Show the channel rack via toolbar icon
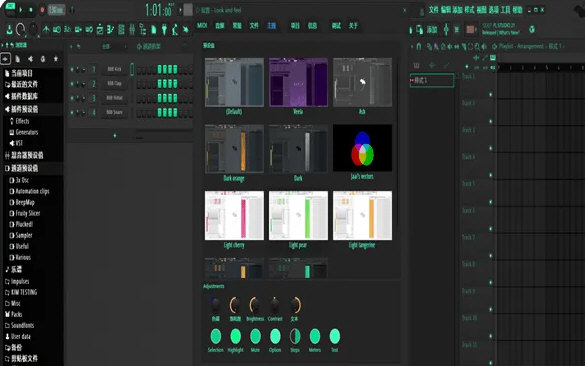This screenshot has width=585, height=366. (x=121, y=29)
